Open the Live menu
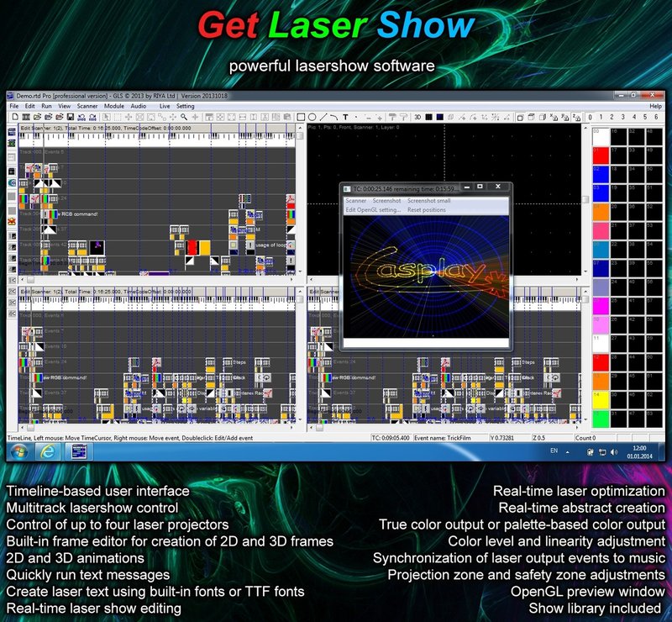 [165, 106]
